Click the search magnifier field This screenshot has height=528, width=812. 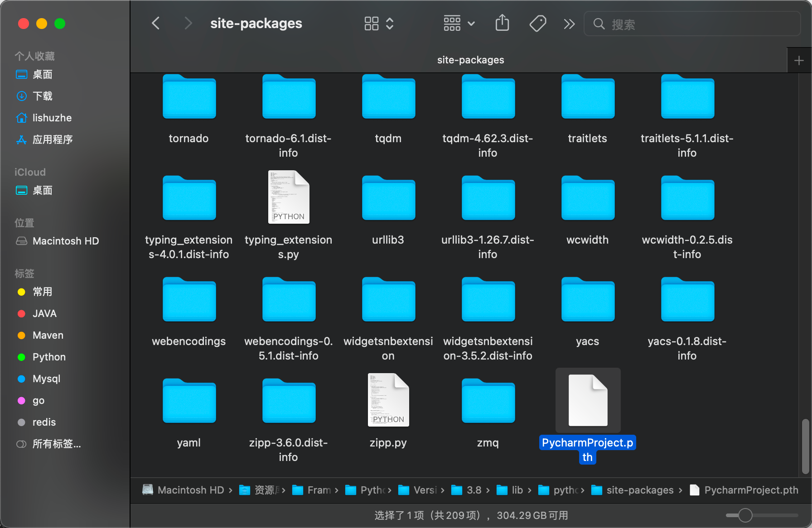click(x=657, y=24)
